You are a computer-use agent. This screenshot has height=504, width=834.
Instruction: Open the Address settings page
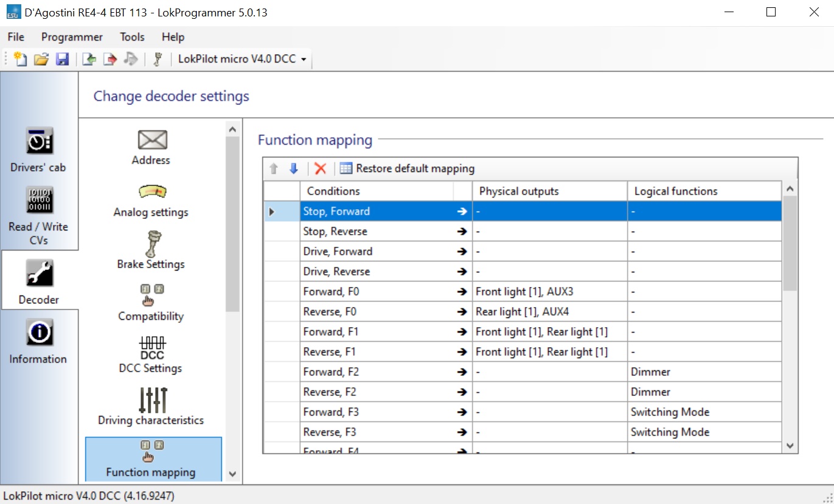click(x=151, y=147)
